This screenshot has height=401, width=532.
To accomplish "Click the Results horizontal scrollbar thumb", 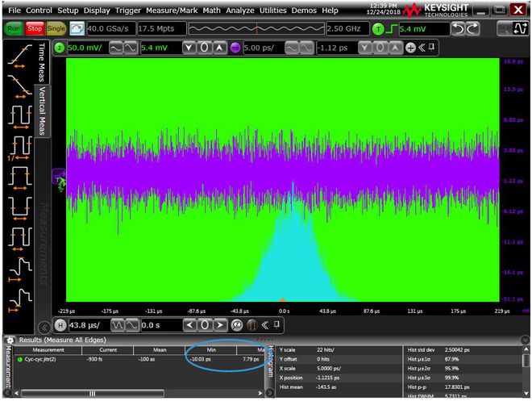I will click(x=92, y=393).
